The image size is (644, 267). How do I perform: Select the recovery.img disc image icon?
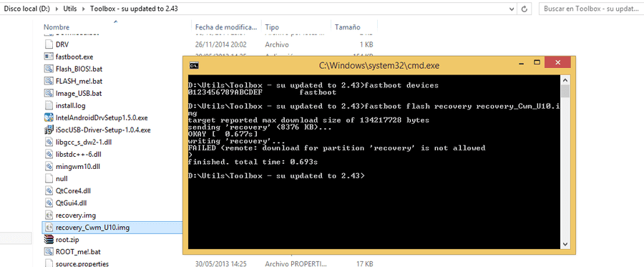(49, 215)
